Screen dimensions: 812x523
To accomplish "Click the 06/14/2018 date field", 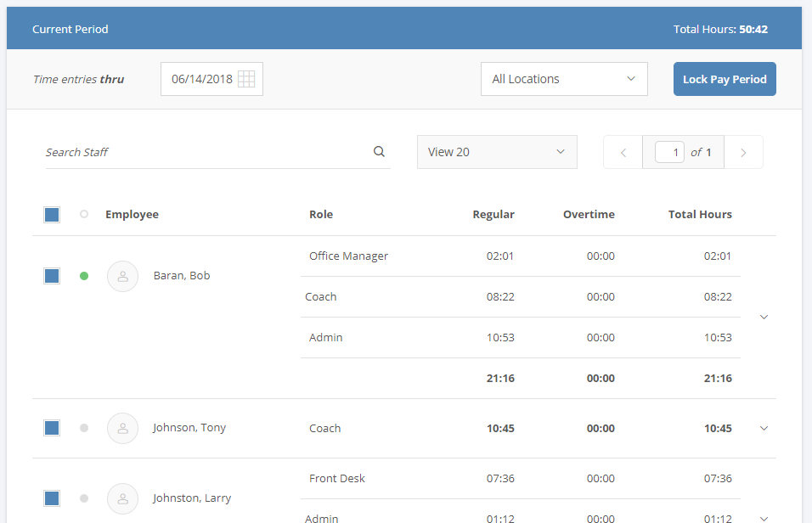I will pyautogui.click(x=211, y=79).
